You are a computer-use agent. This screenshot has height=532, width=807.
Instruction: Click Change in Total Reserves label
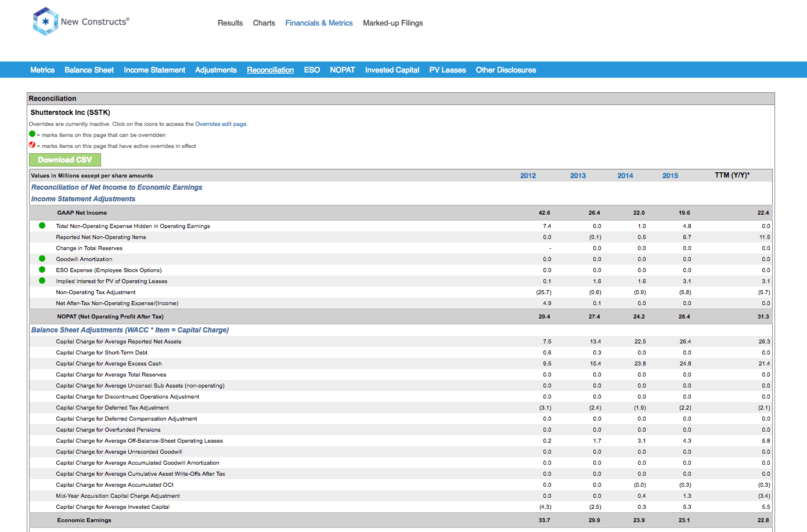tap(89, 248)
